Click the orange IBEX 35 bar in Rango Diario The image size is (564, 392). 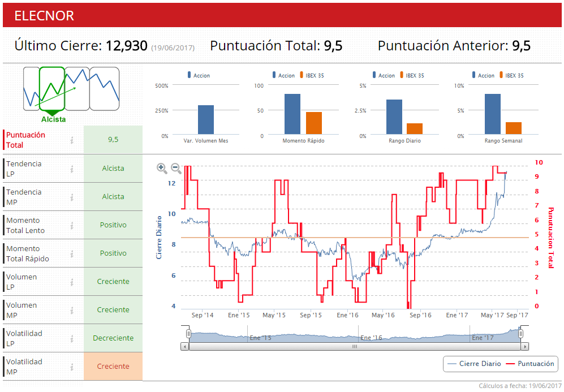click(x=415, y=129)
